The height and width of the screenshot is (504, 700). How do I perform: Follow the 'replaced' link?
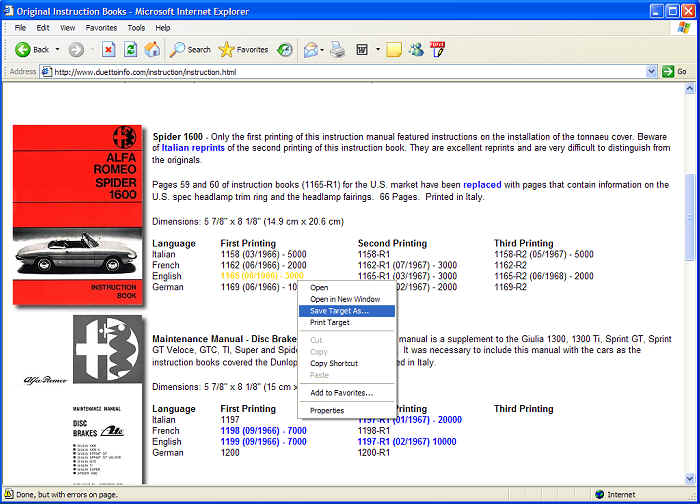482,185
